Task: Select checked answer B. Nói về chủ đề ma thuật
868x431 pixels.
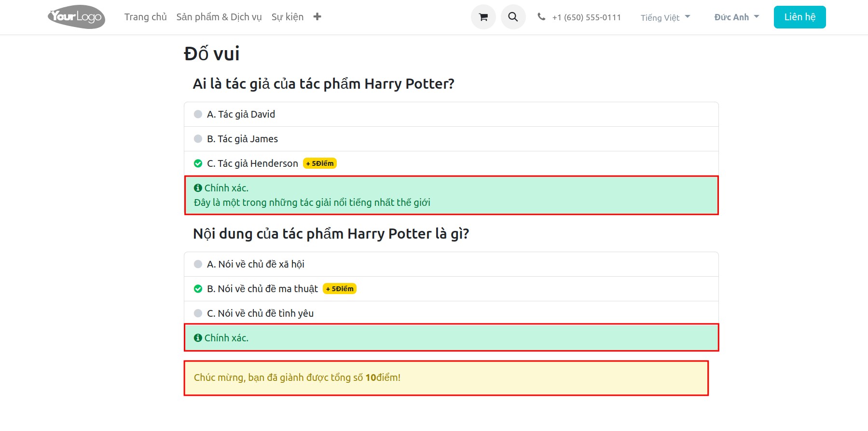Action: point(451,289)
